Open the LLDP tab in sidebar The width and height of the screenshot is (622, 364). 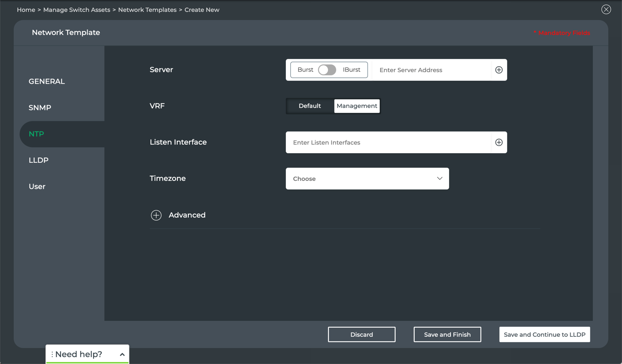tap(39, 160)
